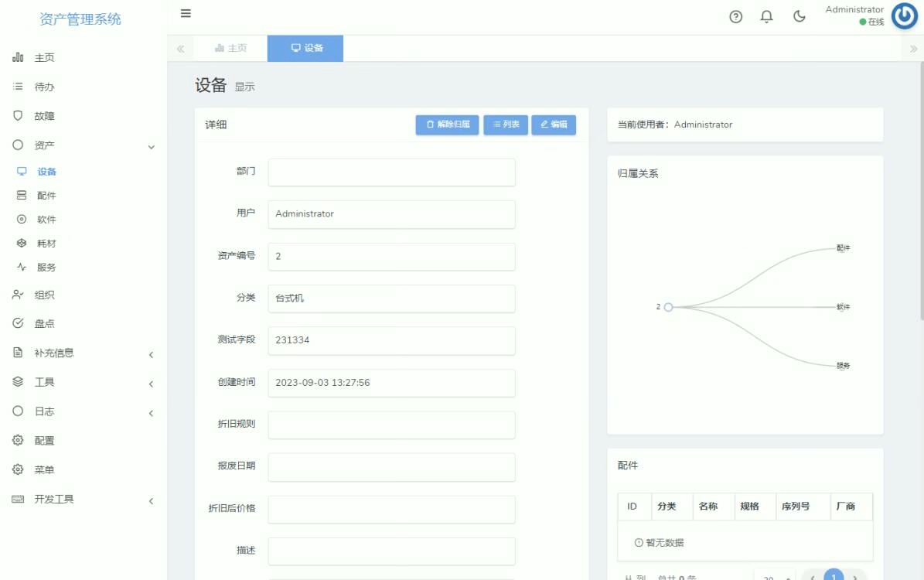Click the 列表 button
This screenshot has width=924, height=580.
506,125
